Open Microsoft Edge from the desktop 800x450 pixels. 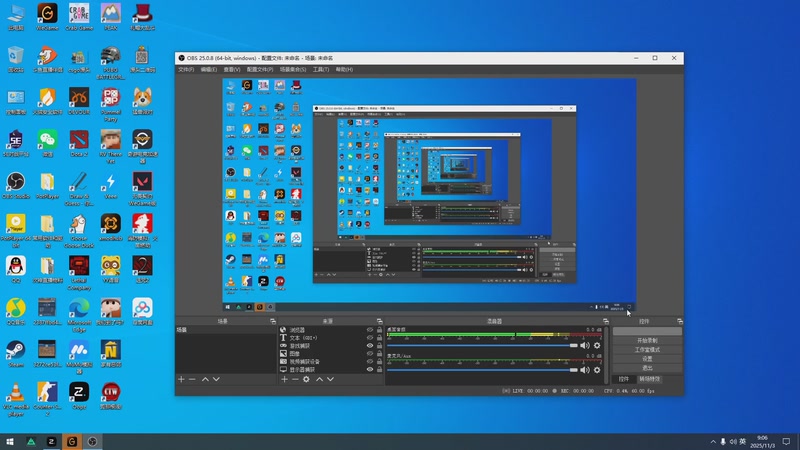tap(79, 315)
